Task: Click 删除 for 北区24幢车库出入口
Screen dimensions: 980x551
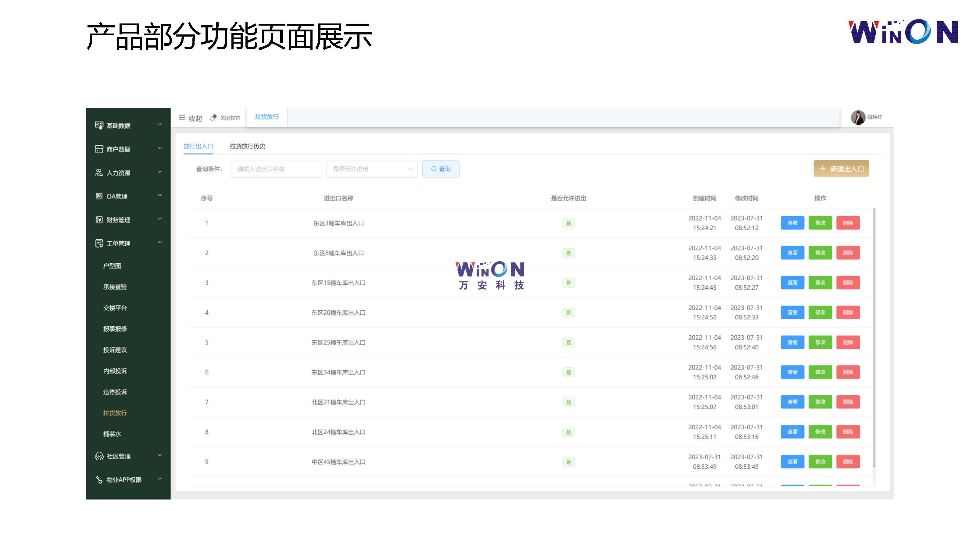Action: [x=848, y=432]
